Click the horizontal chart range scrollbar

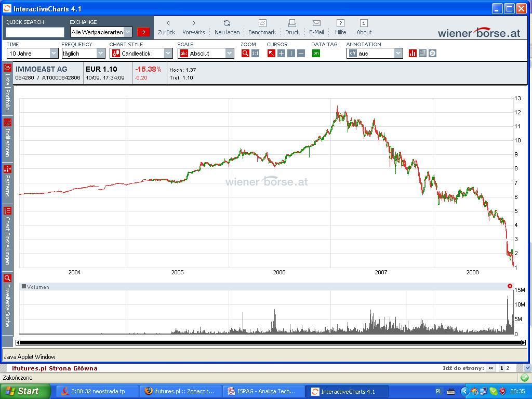point(270,342)
